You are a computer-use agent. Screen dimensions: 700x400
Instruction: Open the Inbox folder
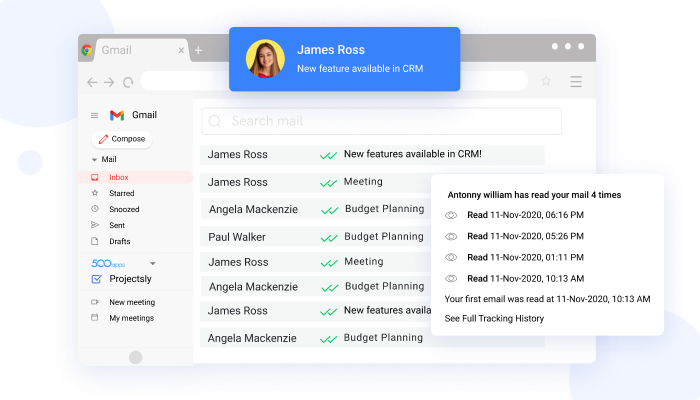point(136,177)
